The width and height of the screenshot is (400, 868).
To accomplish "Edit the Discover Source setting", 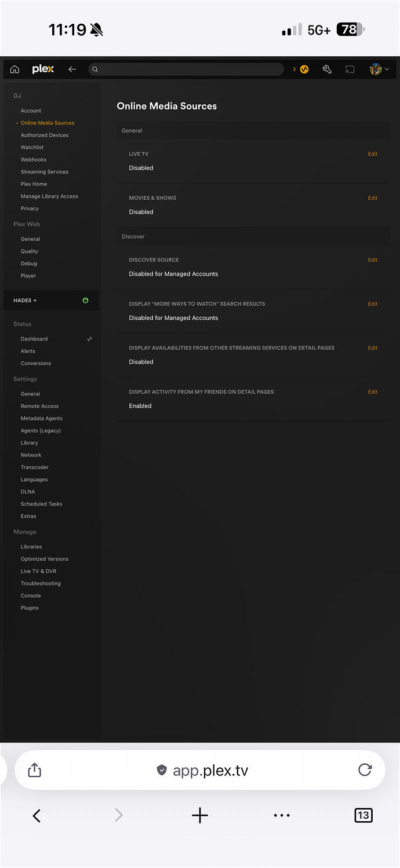I will (x=372, y=260).
